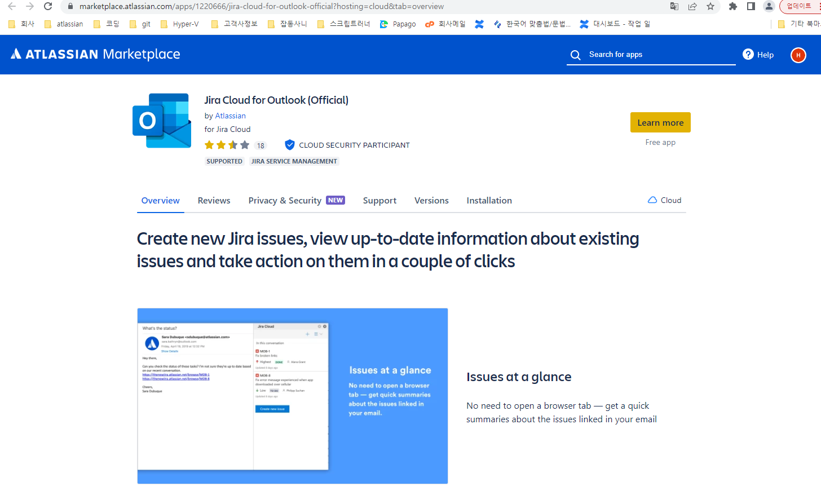The height and width of the screenshot is (504, 821).
Task: Open the 고객사정보 bookmark folder
Action: point(234,24)
